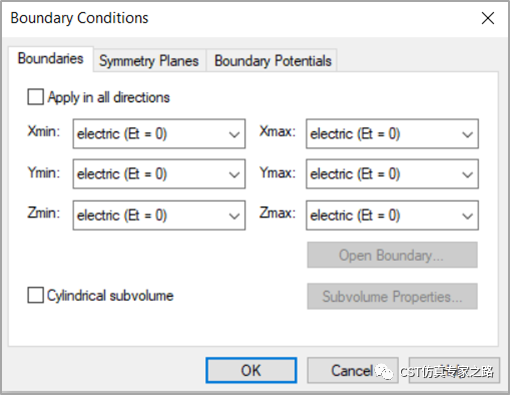Click the Cancel button
The height and width of the screenshot is (395, 510).
tap(352, 370)
